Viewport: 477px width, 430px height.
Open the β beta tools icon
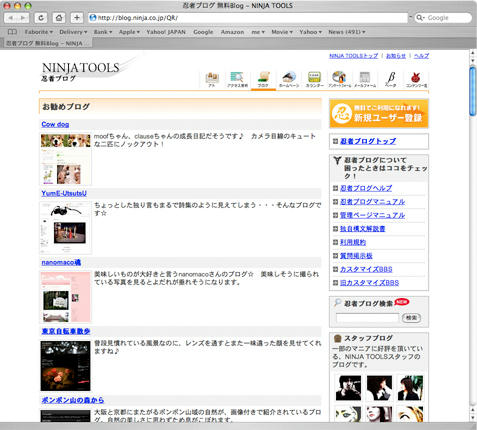tap(390, 79)
